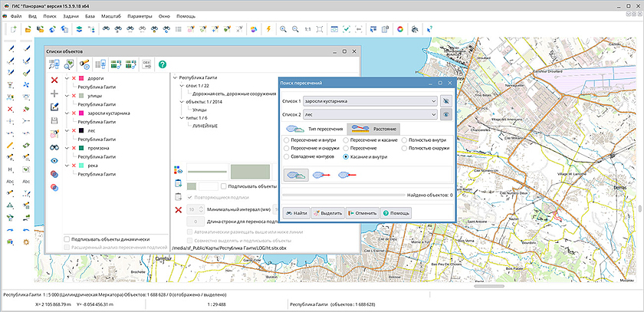Click the OBX export icon
This screenshot has height=312, width=644.
coord(145,65)
